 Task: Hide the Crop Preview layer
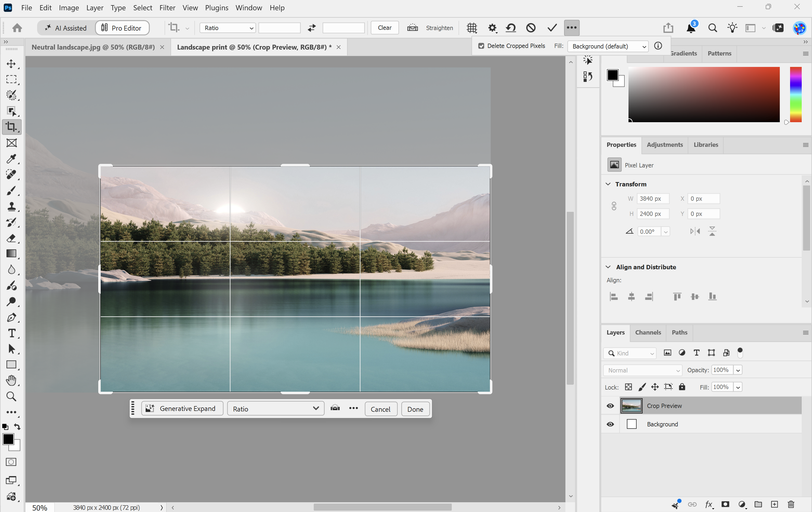(x=610, y=406)
